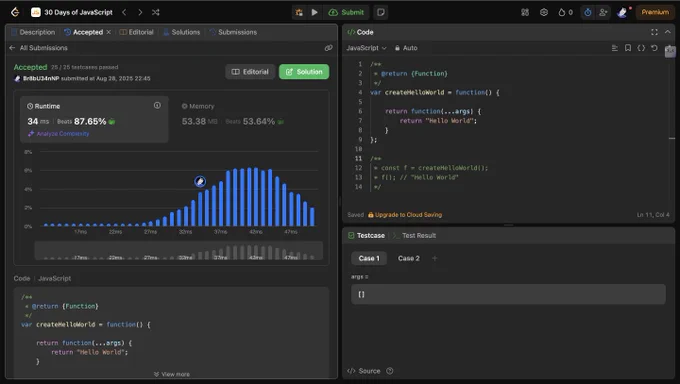Open the settings gear icon
This screenshot has width=680, height=384.
(x=544, y=12)
